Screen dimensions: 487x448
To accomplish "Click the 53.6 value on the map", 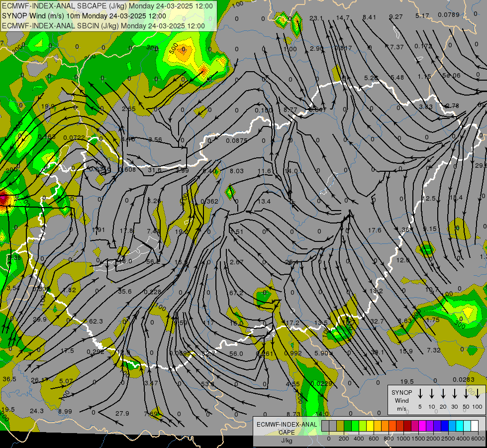I will click(207, 384).
